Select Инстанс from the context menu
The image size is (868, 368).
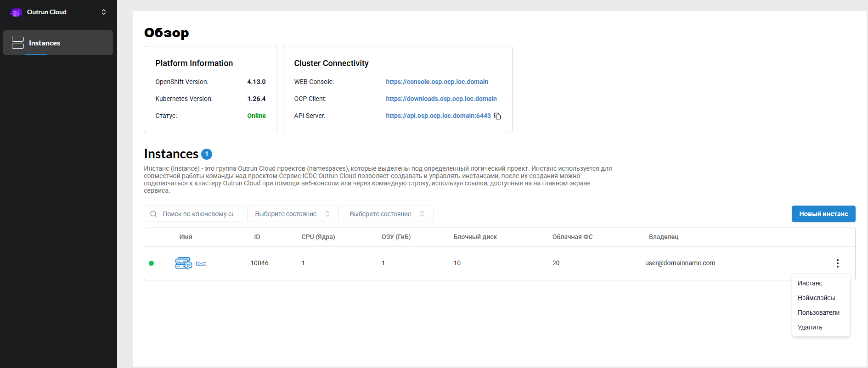[810, 283]
